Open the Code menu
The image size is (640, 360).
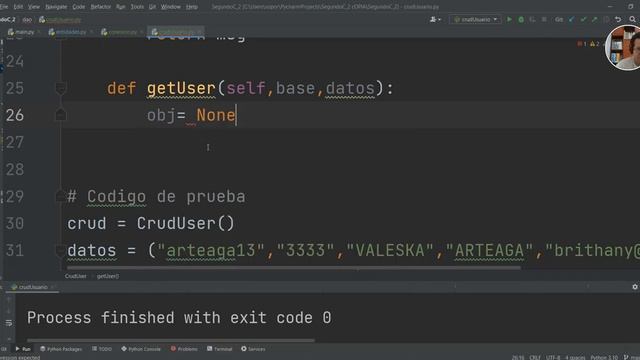[79, 7]
